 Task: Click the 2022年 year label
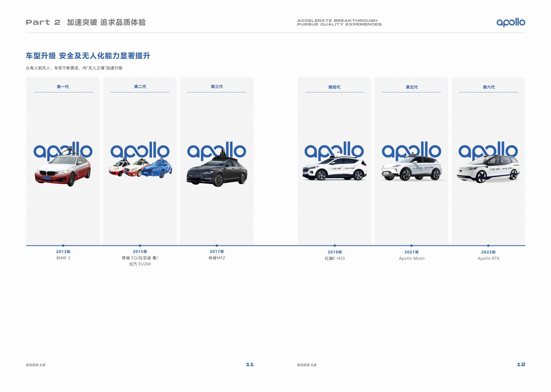click(x=488, y=252)
